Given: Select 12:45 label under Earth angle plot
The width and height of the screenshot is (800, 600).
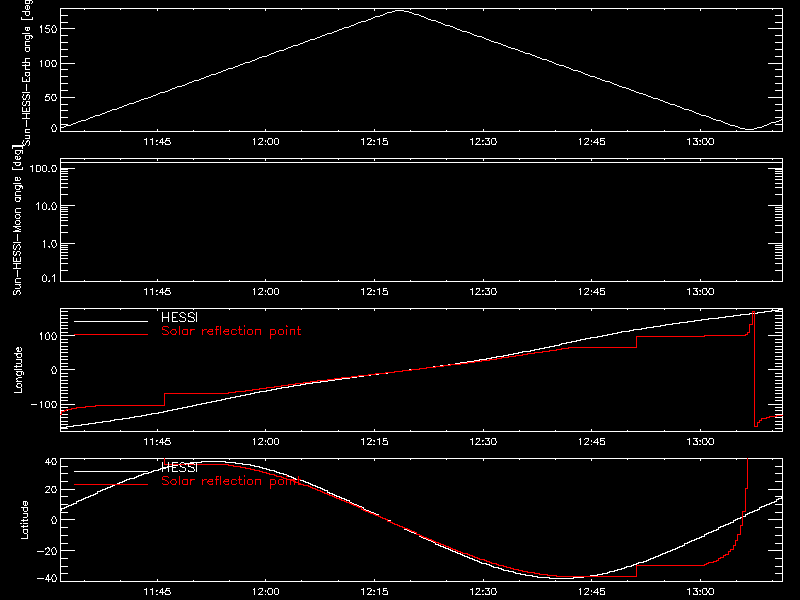Looking at the screenshot, I should [x=592, y=142].
